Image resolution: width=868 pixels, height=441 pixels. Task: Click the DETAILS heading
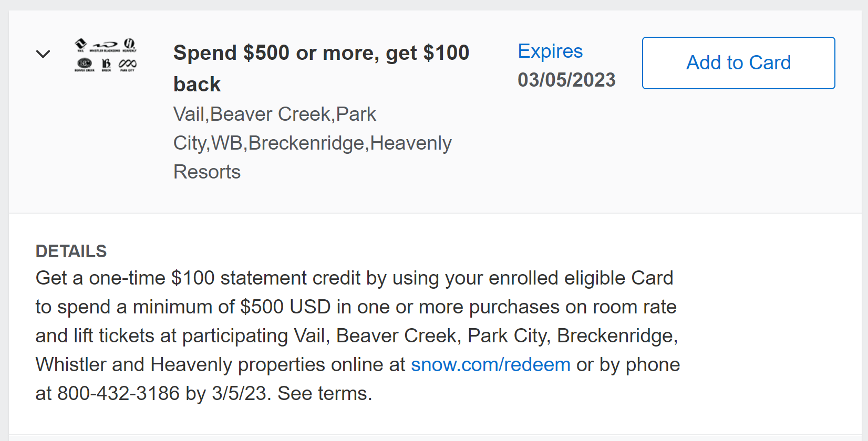coord(71,251)
